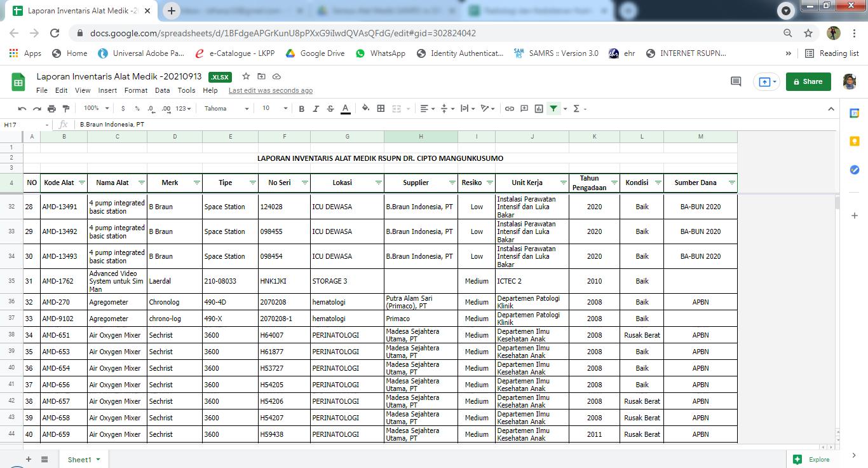Open the zoom level dropdown
868x468 pixels.
(97, 109)
